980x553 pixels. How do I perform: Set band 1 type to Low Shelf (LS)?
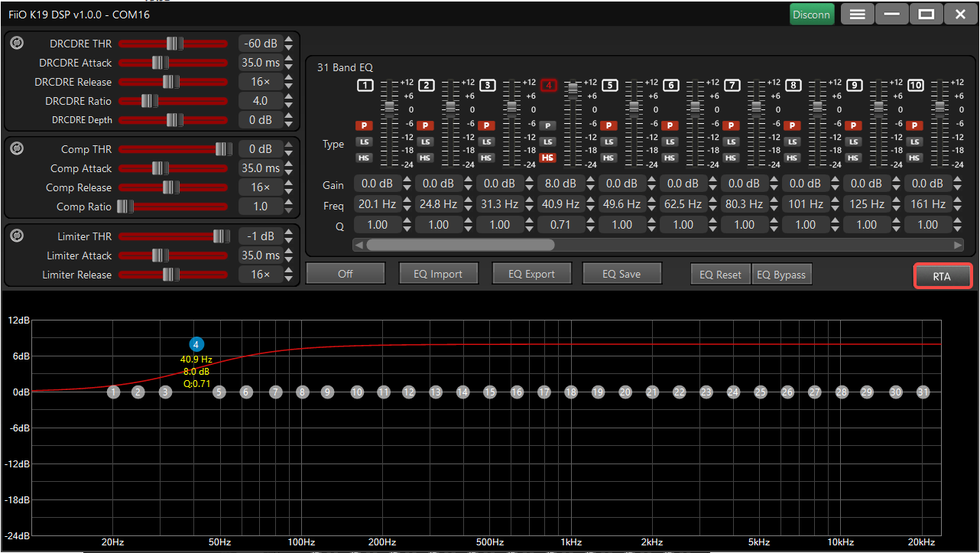(365, 142)
